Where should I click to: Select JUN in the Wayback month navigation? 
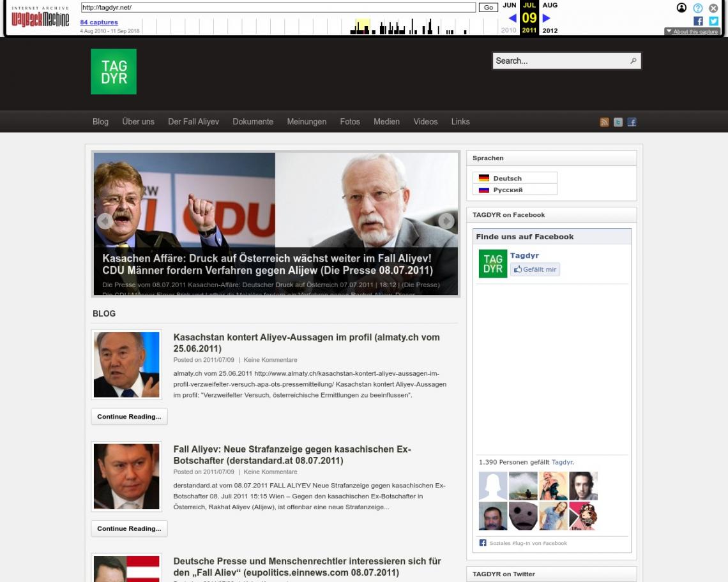coord(510,5)
